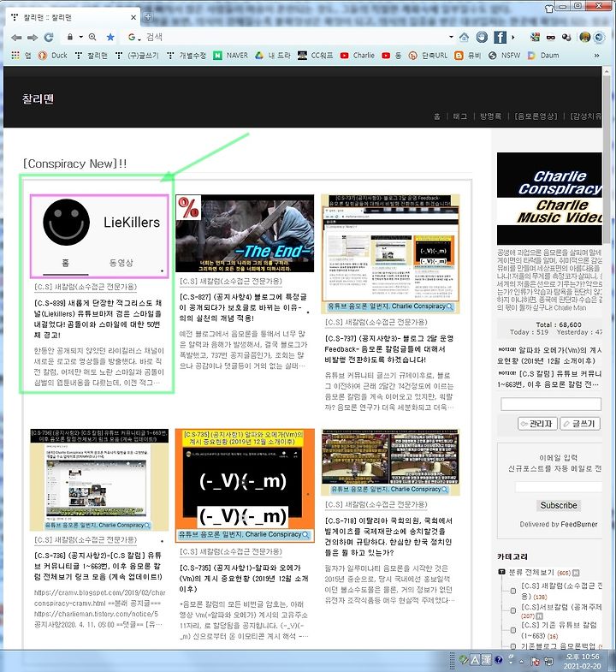Open the NSFW bookmark
616x672 pixels.
pyautogui.click(x=504, y=56)
